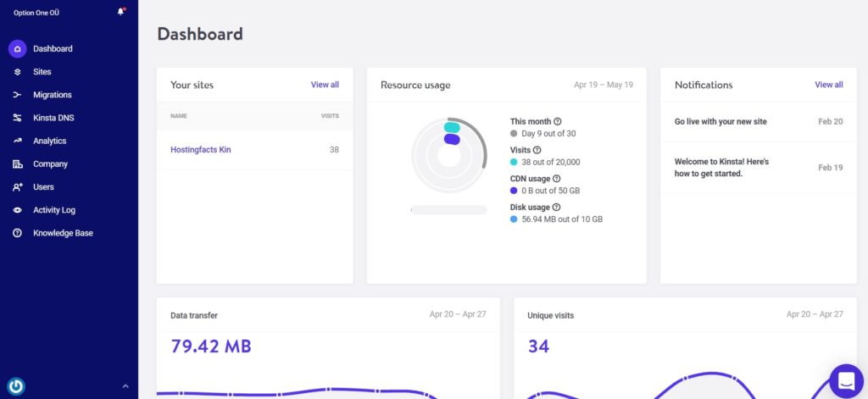Click the 38 out of 20,000 text
Image resolution: width=868 pixels, height=399 pixels.
(551, 162)
